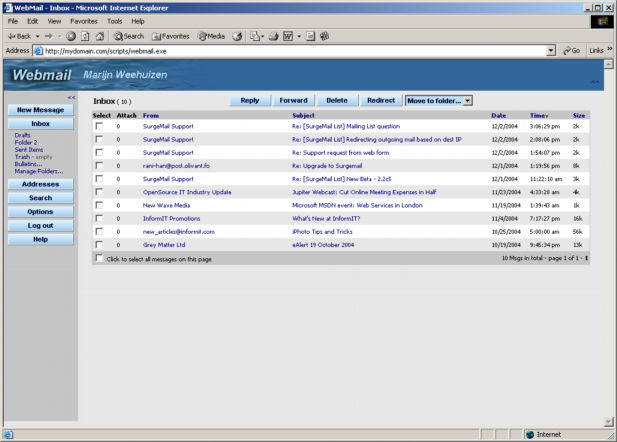
Task: Tick checkbox for the Grey Matter Ltd message
Action: pos(99,244)
